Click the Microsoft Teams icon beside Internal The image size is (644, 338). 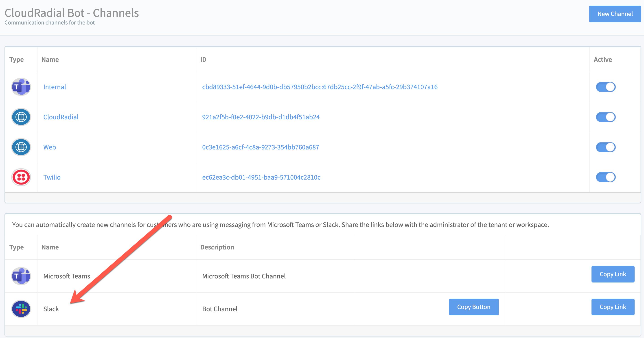coord(21,87)
